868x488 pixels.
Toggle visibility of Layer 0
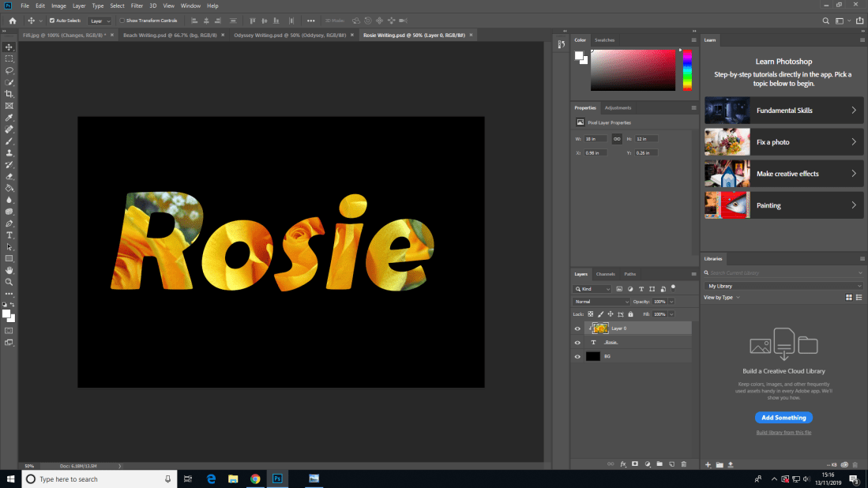(577, 328)
